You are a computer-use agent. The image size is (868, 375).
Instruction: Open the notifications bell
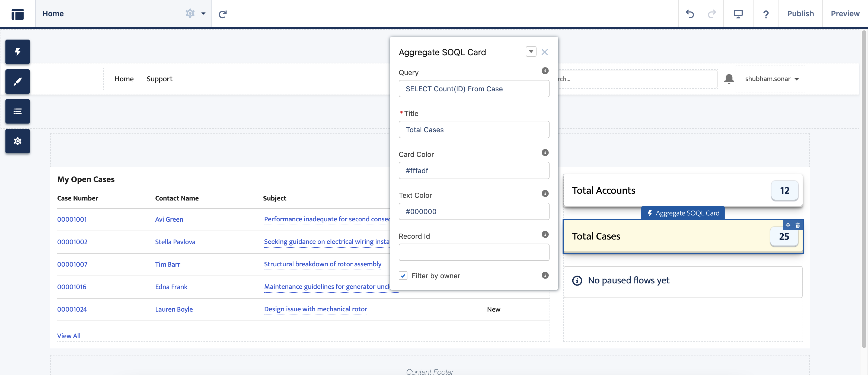pos(729,79)
